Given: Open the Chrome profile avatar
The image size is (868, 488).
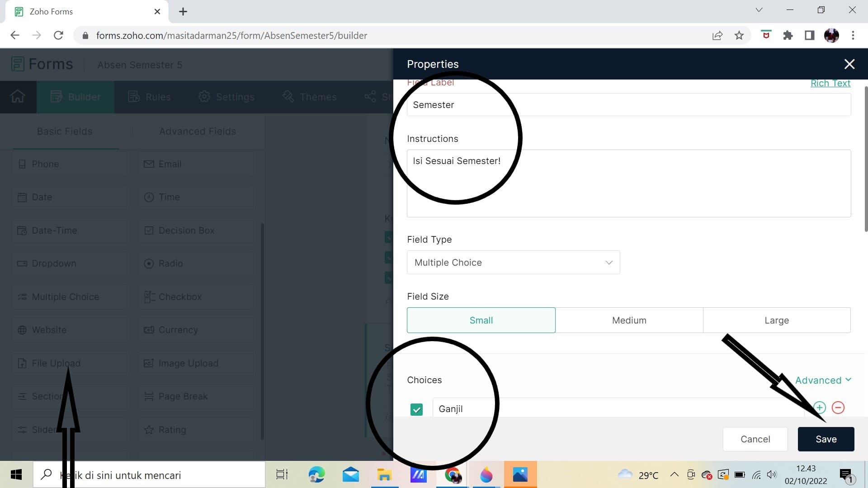Looking at the screenshot, I should pos(831,35).
